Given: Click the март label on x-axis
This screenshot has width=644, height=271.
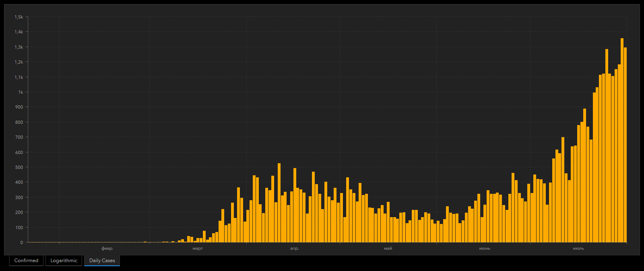Looking at the screenshot, I should click(x=198, y=248).
